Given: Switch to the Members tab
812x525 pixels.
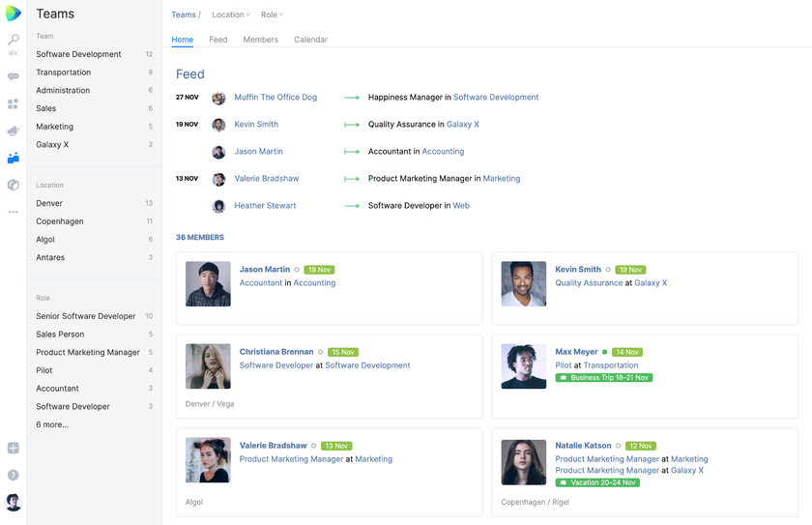Looking at the screenshot, I should pos(260,40).
